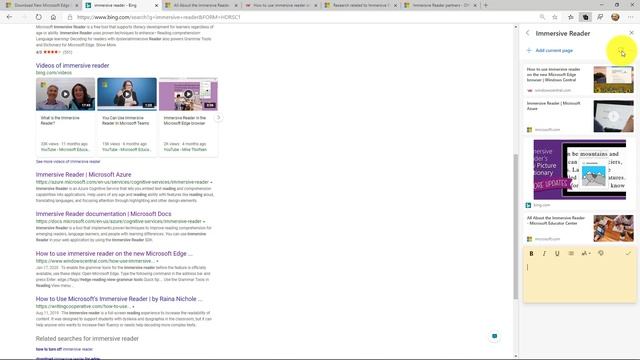
Task: Open the user profile avatar
Action: pos(615,17)
